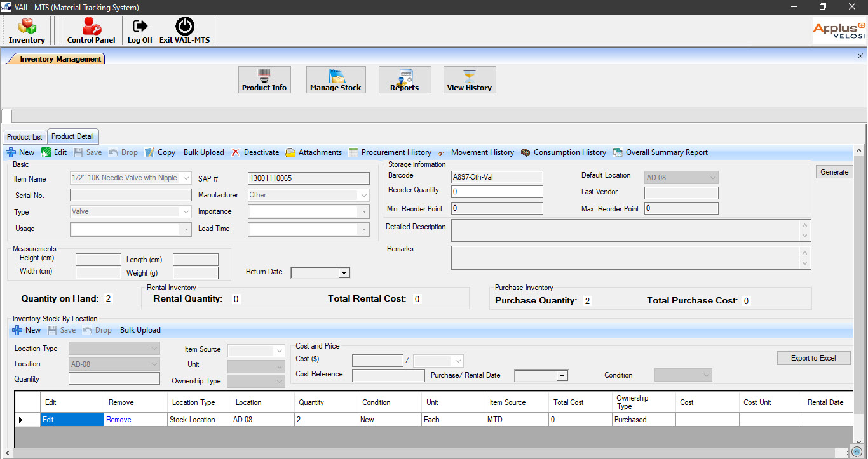Click the Export to Excel button
Screen dimensions: 868x459
point(813,358)
